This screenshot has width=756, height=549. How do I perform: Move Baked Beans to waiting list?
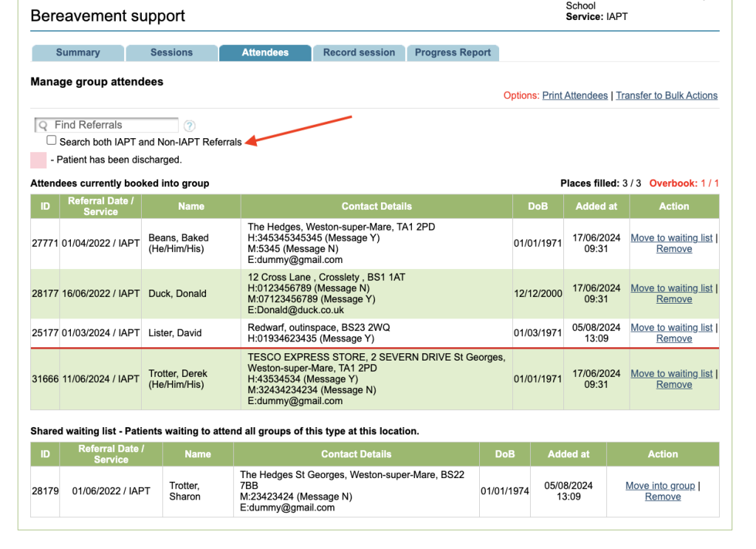(x=671, y=238)
